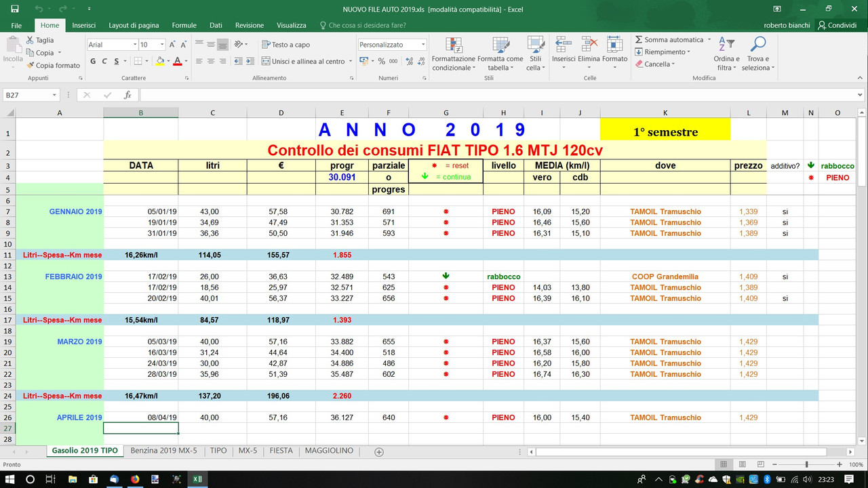
Task: Open Stili cella gallery
Action: point(535,54)
